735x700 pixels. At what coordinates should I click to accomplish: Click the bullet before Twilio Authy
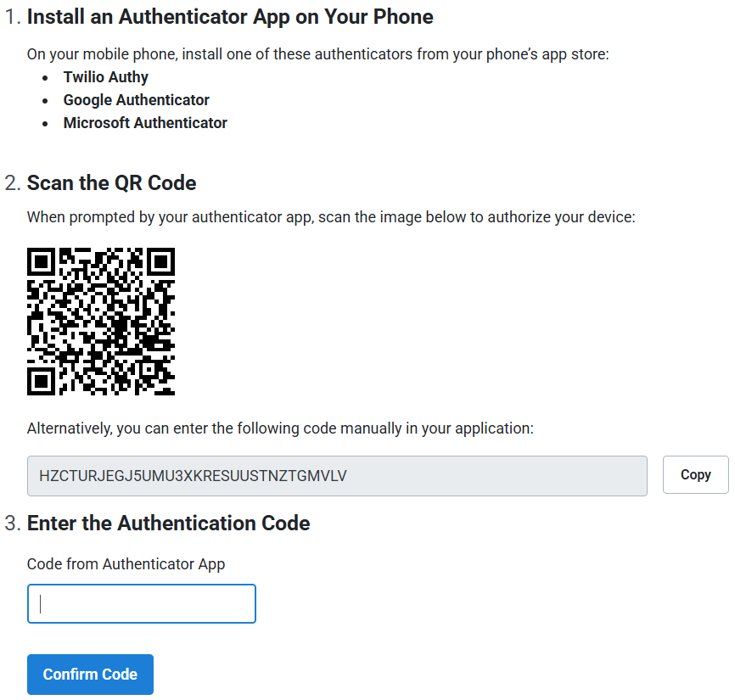[x=45, y=78]
